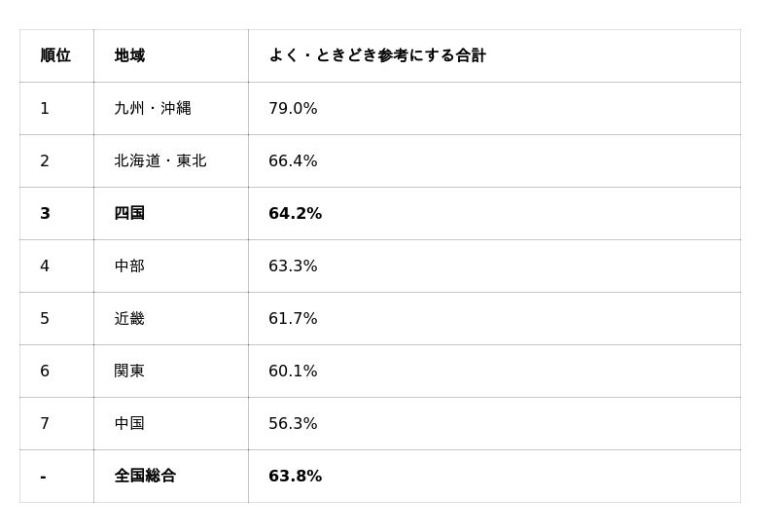778x532 pixels.
Task: Click the 地域 column header
Action: (x=129, y=56)
